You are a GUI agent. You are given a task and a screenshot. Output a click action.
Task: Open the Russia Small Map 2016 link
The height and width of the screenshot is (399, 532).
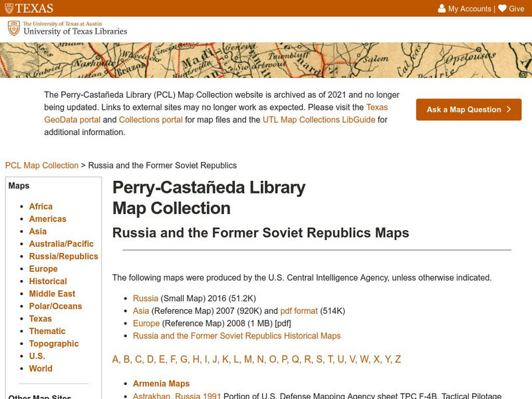click(x=146, y=298)
